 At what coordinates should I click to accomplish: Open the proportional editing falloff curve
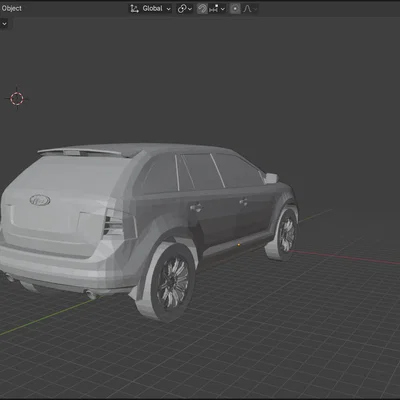[x=250, y=9]
